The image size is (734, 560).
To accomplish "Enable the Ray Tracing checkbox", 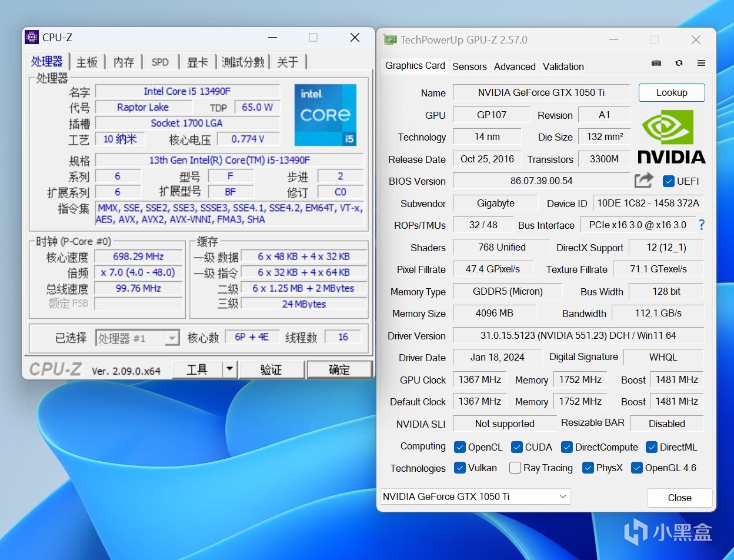I will click(x=515, y=468).
